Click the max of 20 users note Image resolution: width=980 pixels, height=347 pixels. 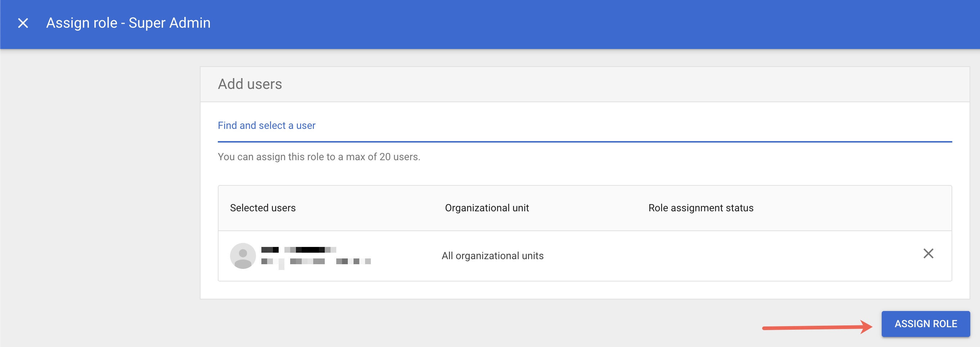tap(318, 157)
